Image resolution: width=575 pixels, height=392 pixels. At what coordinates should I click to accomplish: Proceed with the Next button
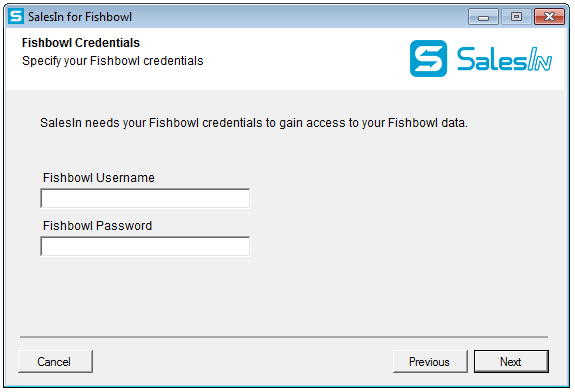click(511, 362)
